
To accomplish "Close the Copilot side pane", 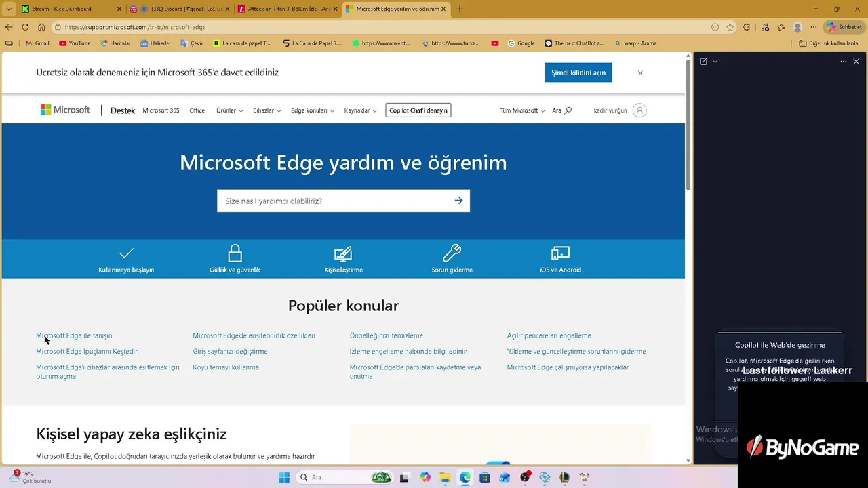I will [x=856, y=61].
